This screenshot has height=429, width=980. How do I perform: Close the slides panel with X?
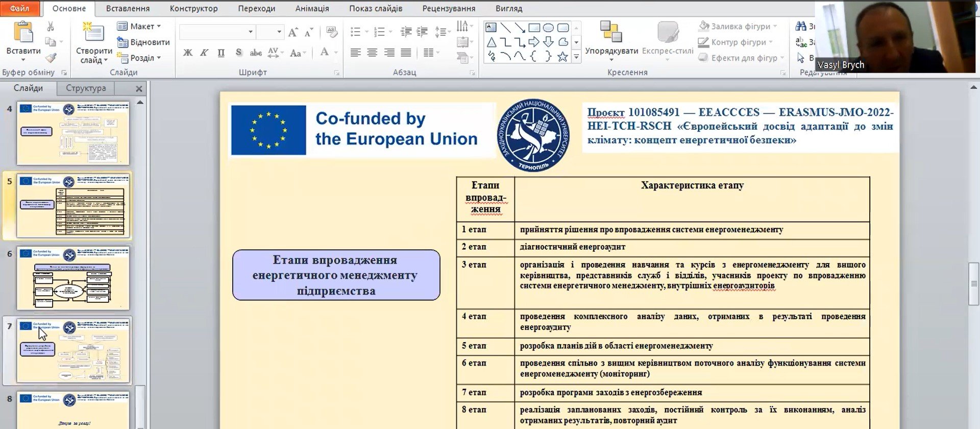tap(139, 88)
